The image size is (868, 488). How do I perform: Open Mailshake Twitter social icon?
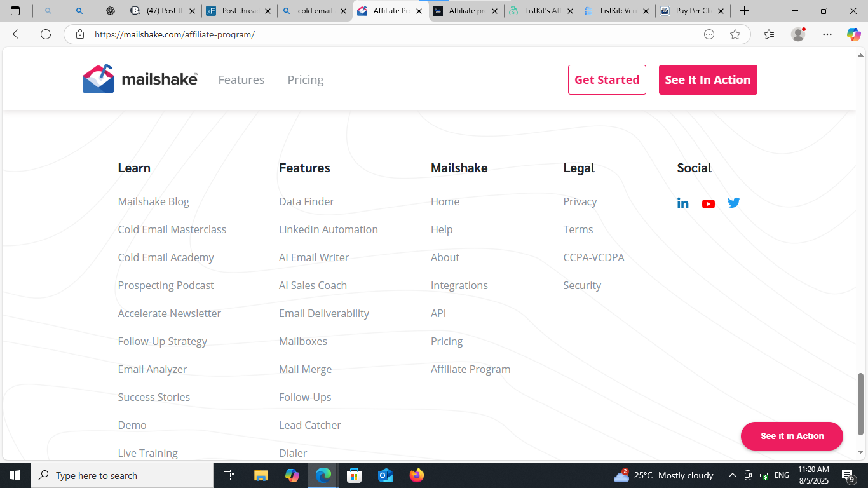coord(734,203)
